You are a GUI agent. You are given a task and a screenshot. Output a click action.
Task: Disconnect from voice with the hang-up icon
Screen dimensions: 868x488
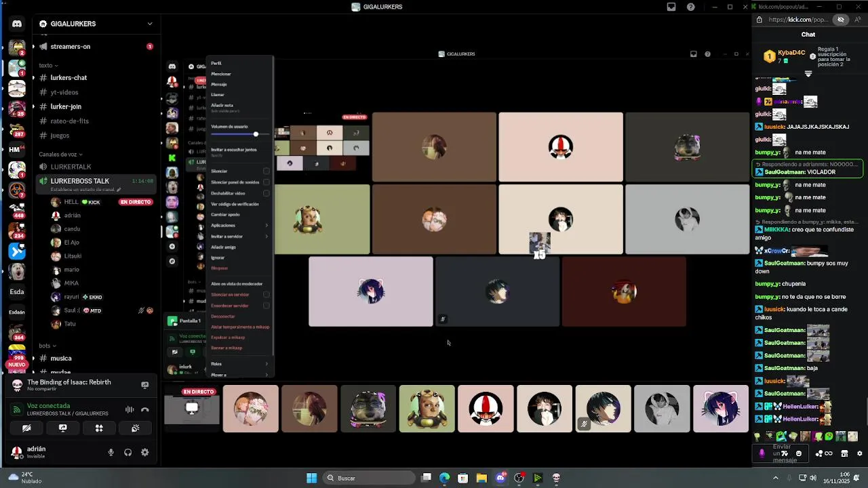(144, 409)
